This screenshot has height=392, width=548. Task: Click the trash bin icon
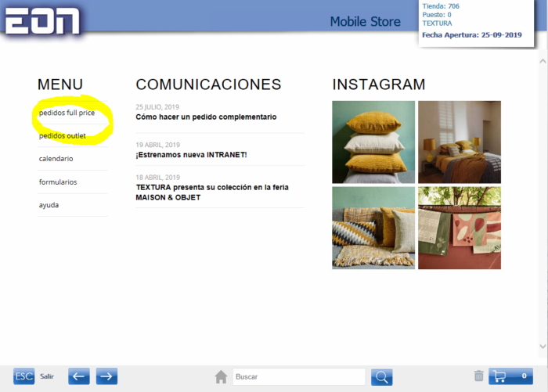coord(479,376)
